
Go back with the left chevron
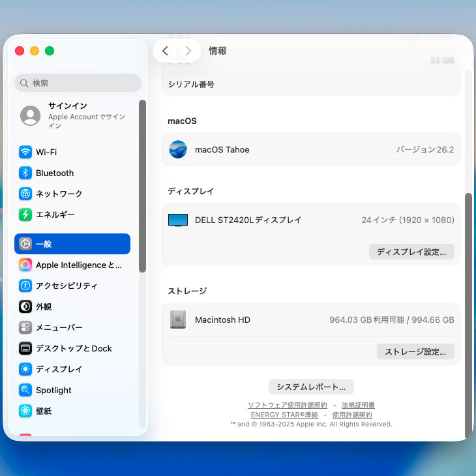click(165, 51)
